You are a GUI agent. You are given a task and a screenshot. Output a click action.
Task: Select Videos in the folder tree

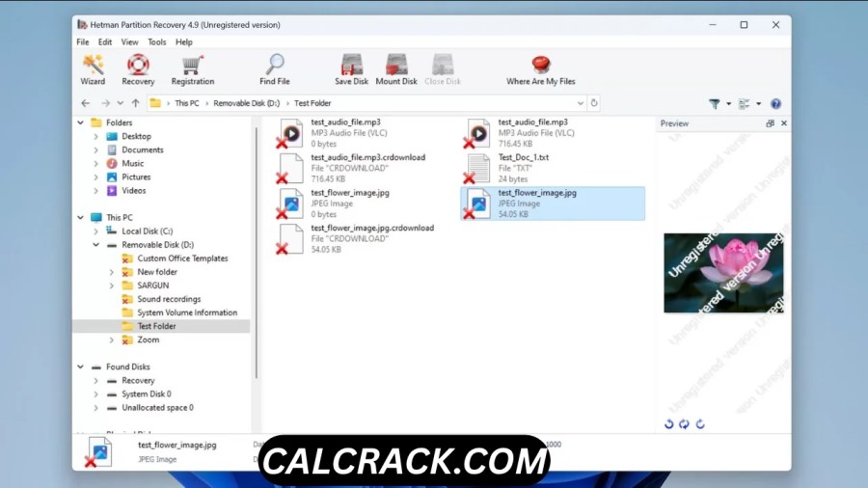click(133, 190)
